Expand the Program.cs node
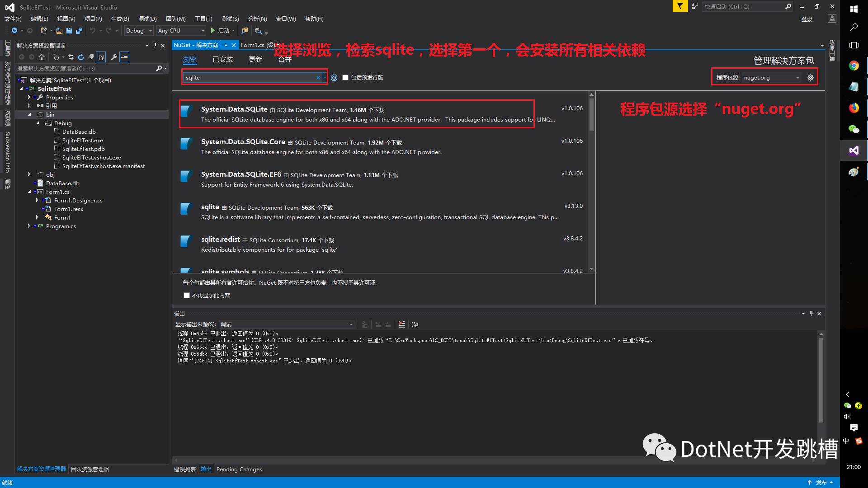This screenshot has width=868, height=488. coord(29,226)
